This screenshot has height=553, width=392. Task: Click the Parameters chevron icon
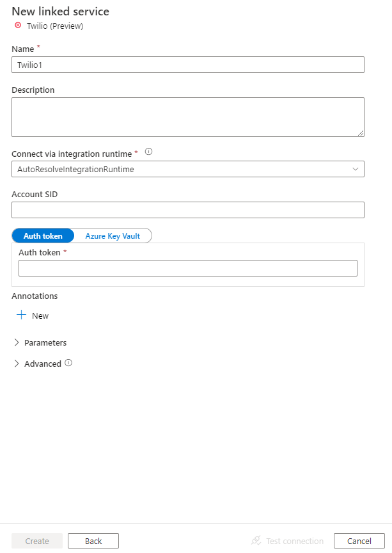pos(16,342)
